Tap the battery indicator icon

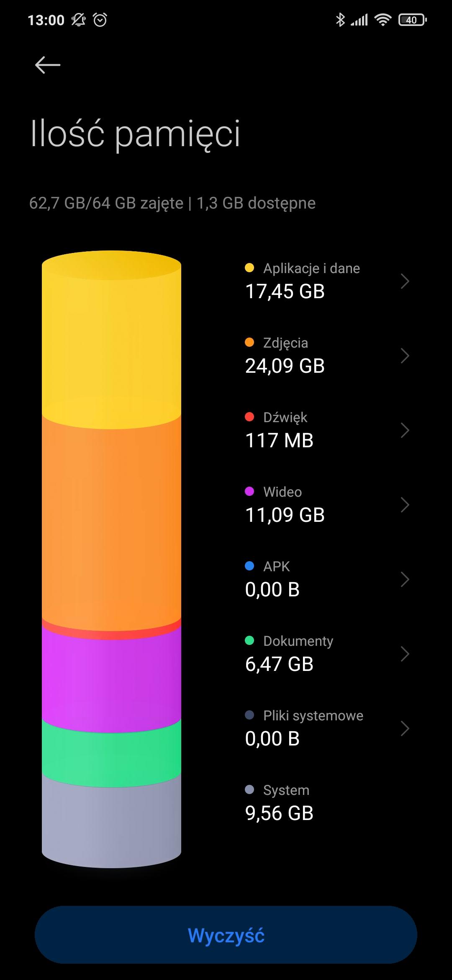412,20
